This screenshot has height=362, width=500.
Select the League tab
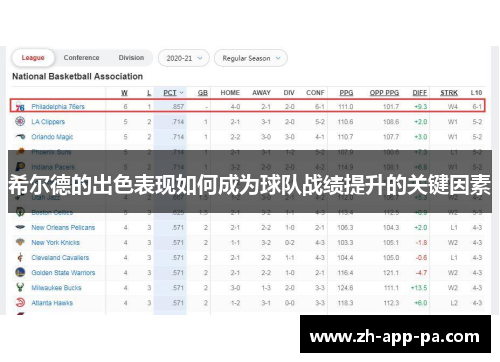click(33, 58)
